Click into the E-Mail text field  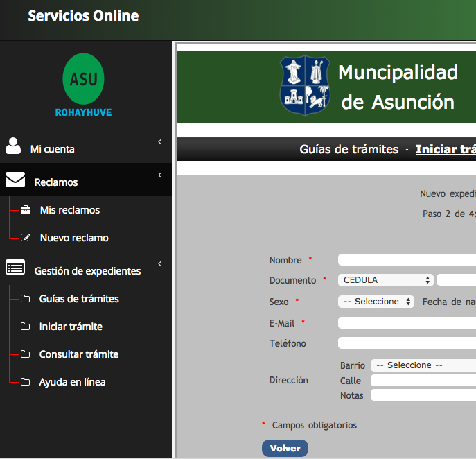click(x=407, y=323)
